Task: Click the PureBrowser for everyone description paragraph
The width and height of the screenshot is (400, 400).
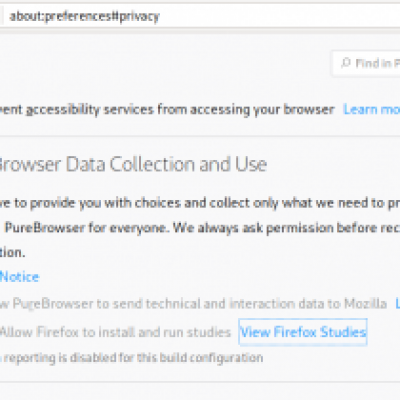Action: [200, 227]
